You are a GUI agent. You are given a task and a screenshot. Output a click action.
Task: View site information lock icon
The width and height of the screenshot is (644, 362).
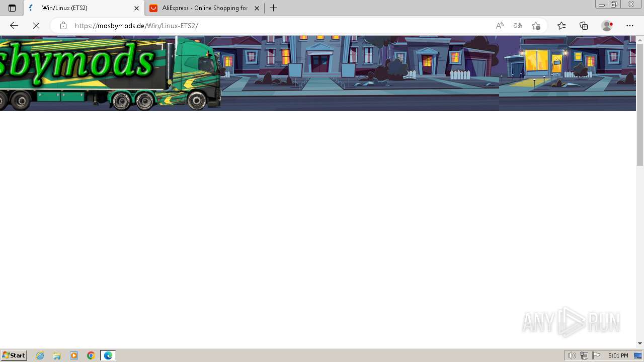pos(63,26)
